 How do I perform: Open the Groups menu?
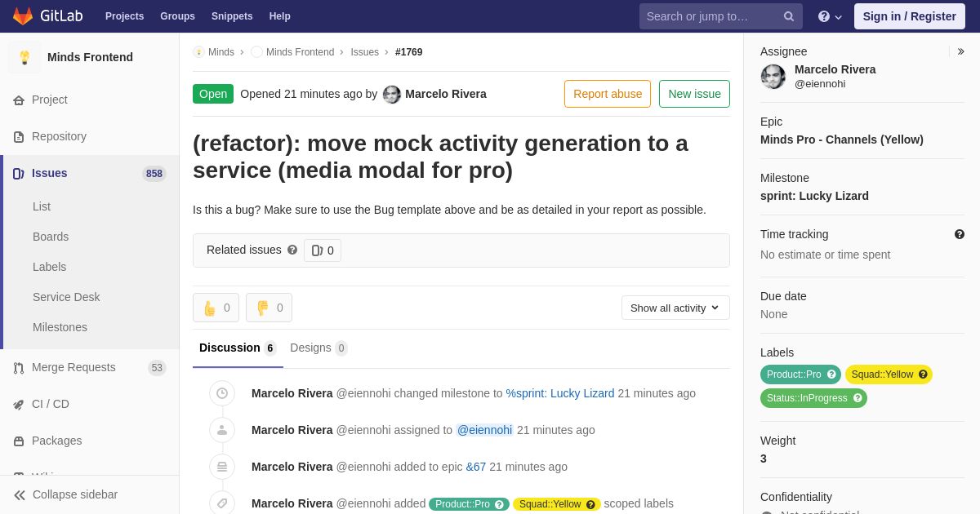pos(177,16)
